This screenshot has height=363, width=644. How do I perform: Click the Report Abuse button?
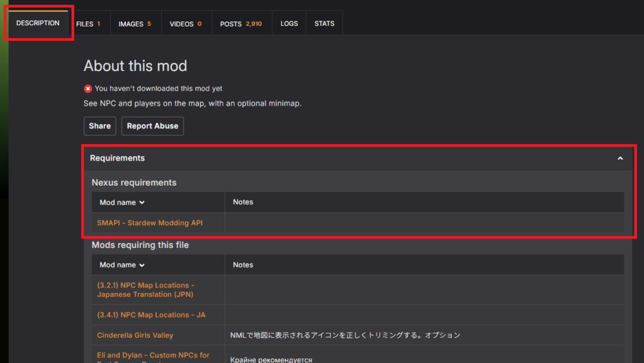point(152,126)
